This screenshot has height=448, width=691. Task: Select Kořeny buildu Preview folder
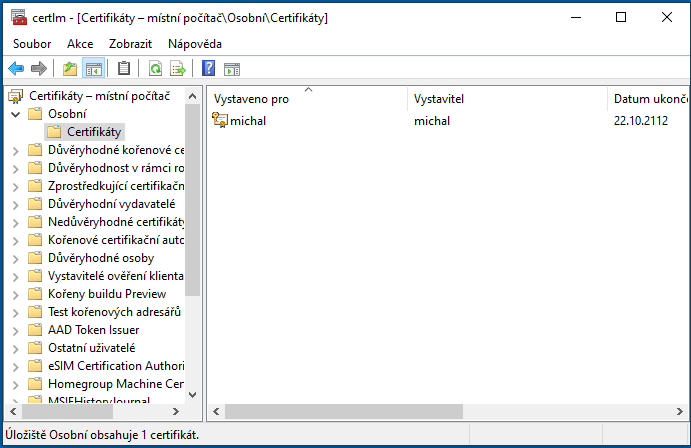tap(97, 294)
